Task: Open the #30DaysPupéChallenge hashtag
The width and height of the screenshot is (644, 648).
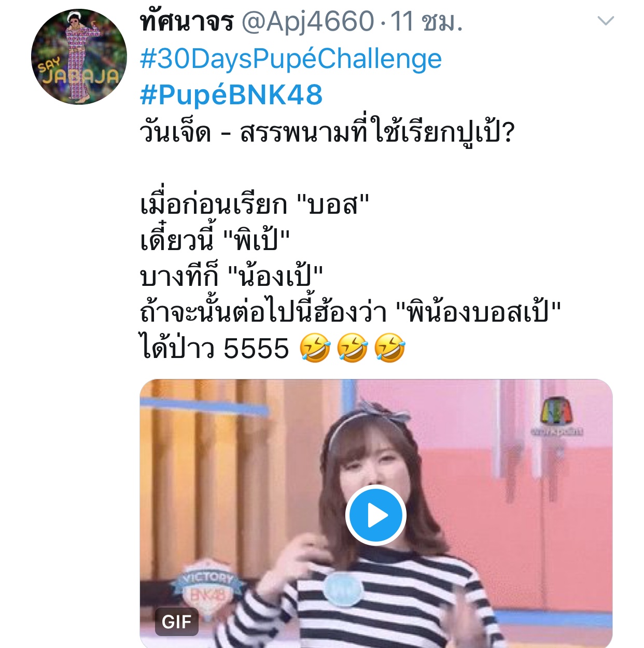Action: pyautogui.click(x=291, y=59)
